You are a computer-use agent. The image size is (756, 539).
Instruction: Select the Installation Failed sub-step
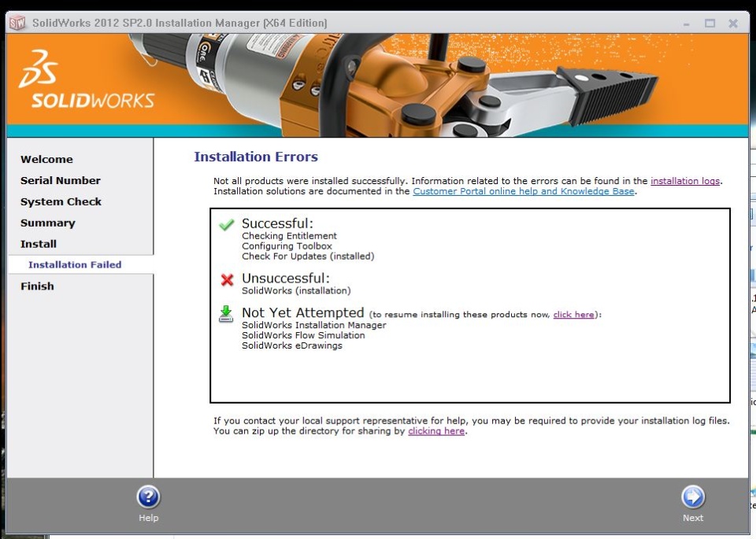click(x=75, y=264)
